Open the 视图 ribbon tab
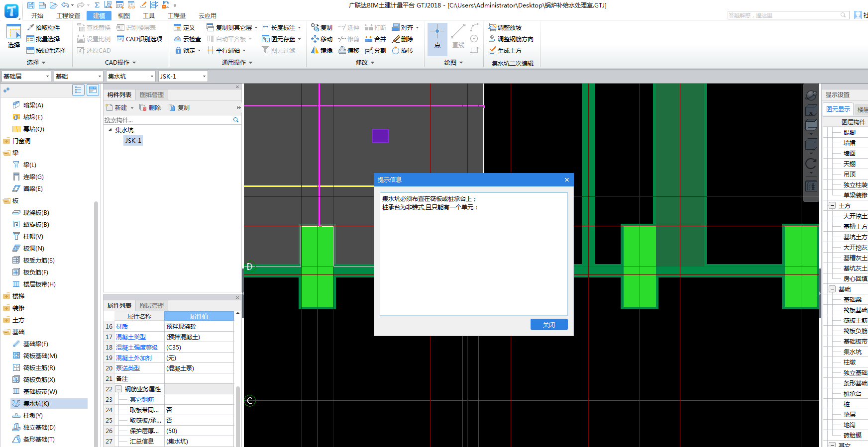Image resolution: width=868 pixels, height=447 pixels. (123, 15)
